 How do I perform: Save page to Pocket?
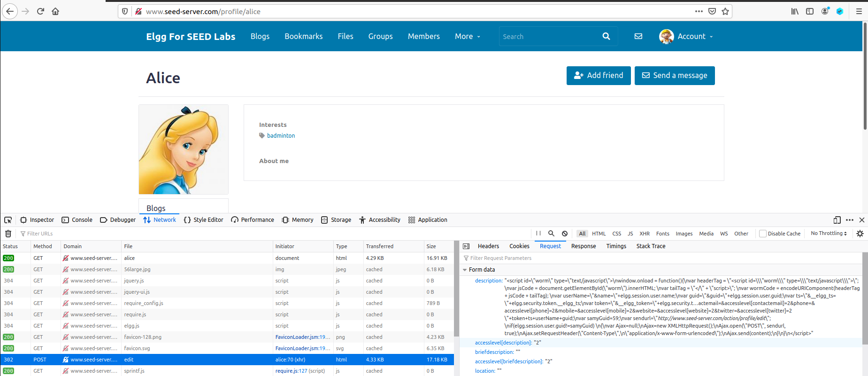tap(712, 11)
